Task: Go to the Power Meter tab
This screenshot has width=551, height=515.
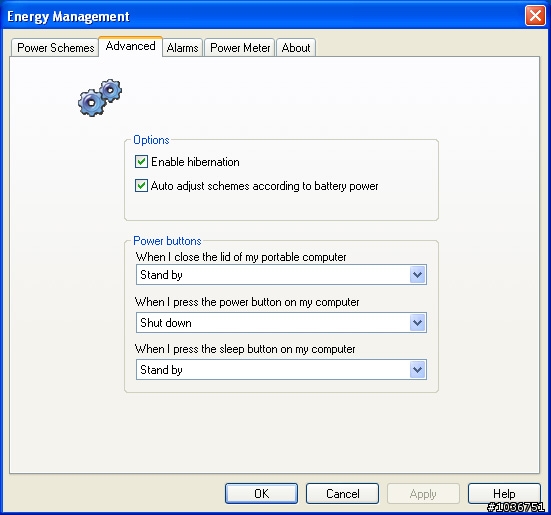Action: coord(240,48)
